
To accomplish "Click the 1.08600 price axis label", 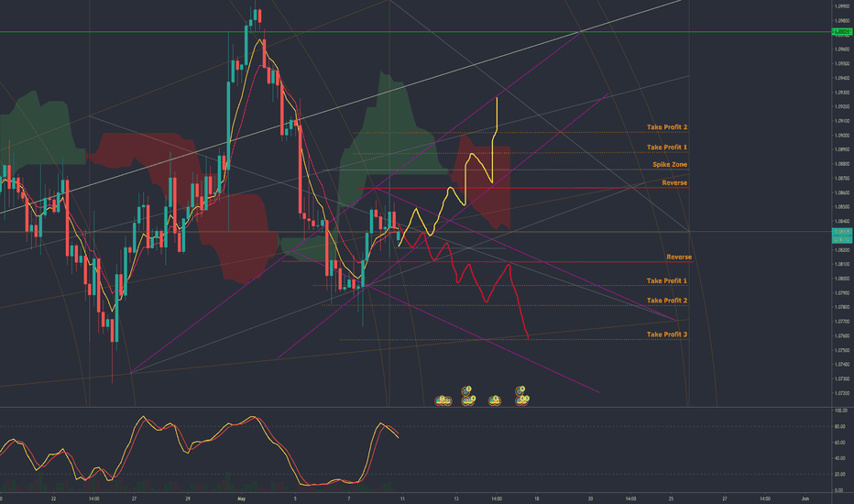I will point(841,192).
